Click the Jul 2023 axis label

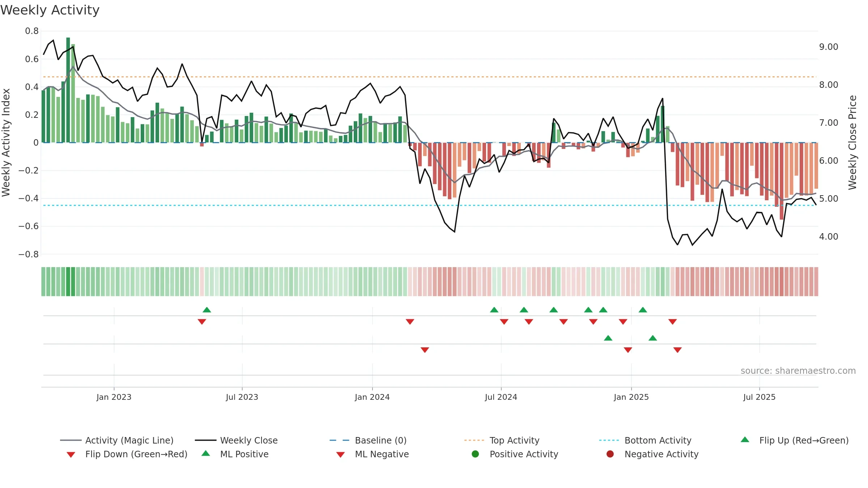pos(242,397)
